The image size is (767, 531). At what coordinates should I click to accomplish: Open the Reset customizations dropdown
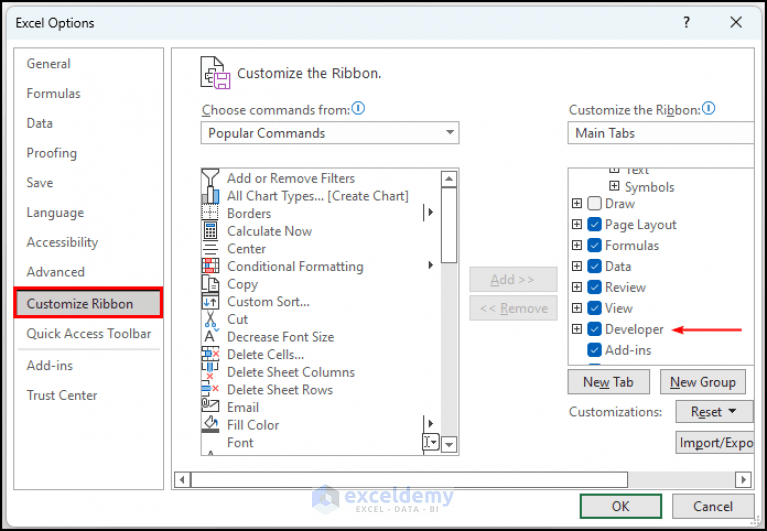click(x=714, y=412)
